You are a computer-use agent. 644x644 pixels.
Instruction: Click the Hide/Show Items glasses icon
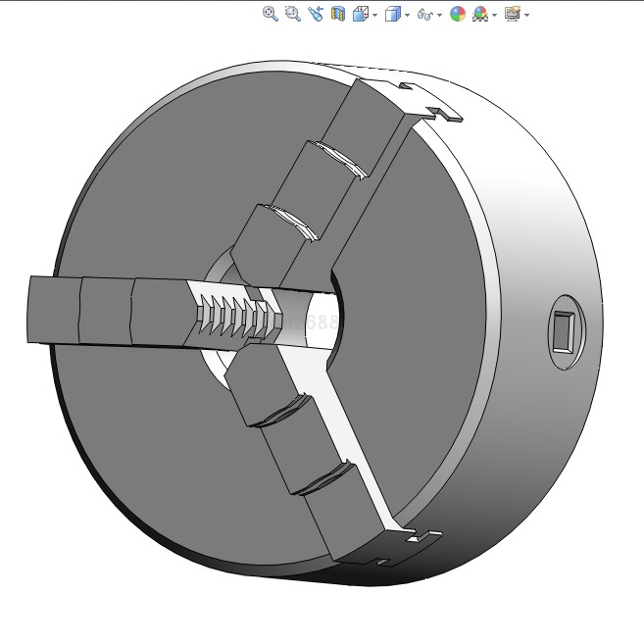coord(424,14)
